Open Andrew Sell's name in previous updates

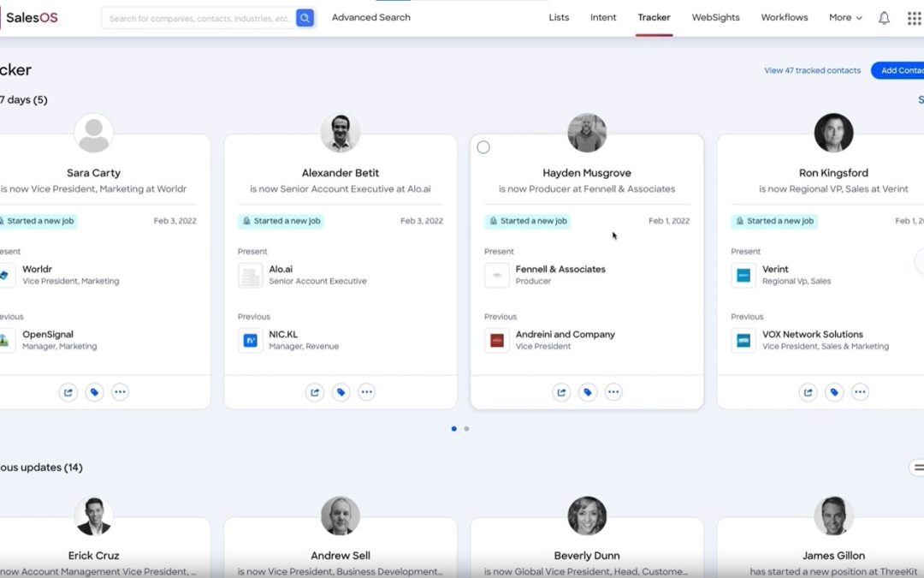[x=340, y=556]
